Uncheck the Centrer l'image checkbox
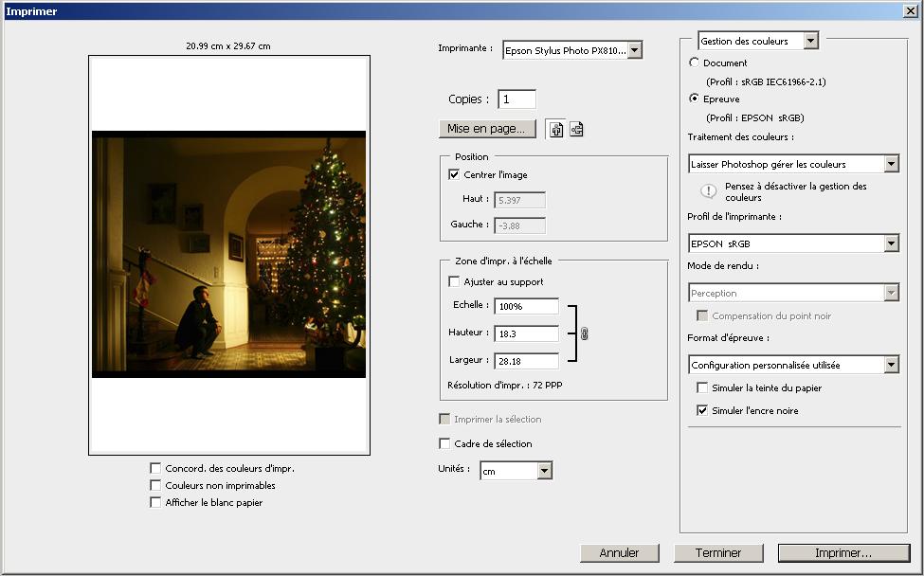 454,174
